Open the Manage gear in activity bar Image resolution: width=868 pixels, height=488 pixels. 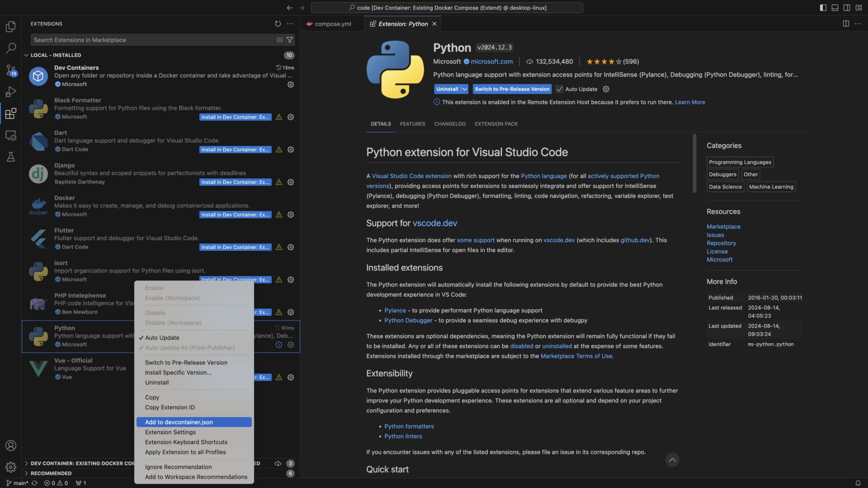tap(11, 467)
